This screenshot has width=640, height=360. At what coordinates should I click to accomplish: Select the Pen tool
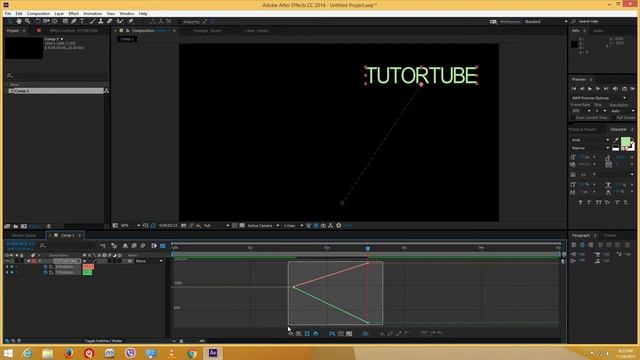74,21
